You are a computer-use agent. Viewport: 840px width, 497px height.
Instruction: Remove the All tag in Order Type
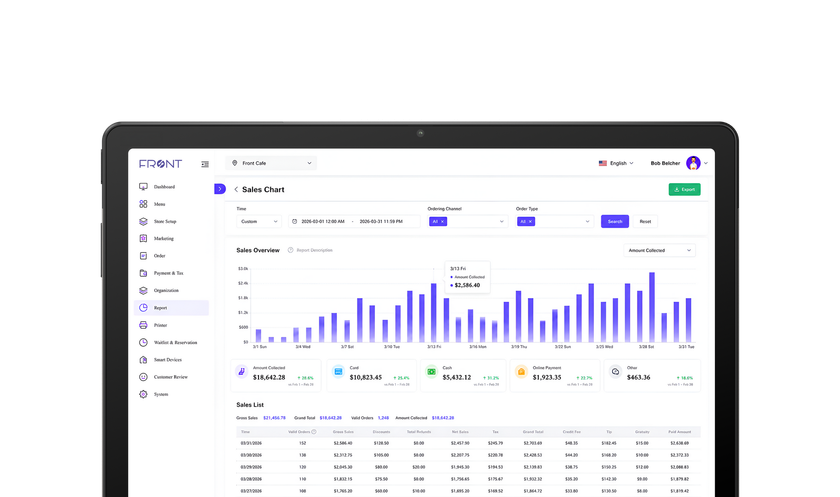coord(530,222)
